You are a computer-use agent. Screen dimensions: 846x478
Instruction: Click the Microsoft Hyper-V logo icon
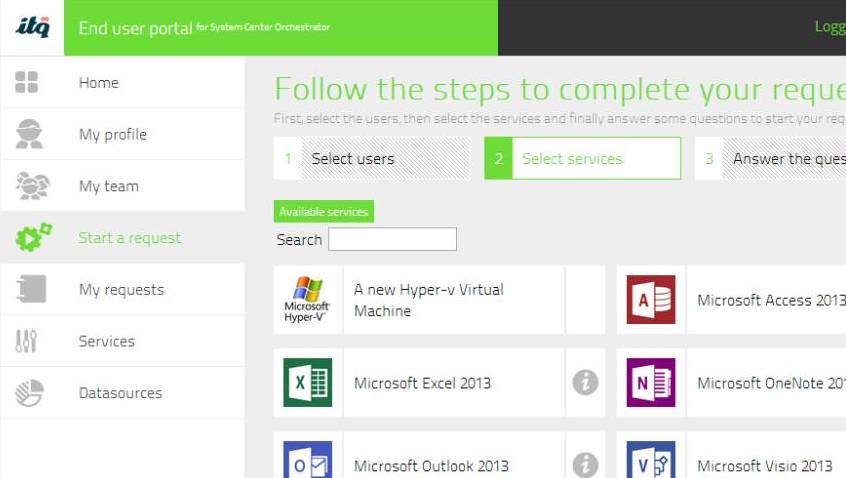(308, 299)
